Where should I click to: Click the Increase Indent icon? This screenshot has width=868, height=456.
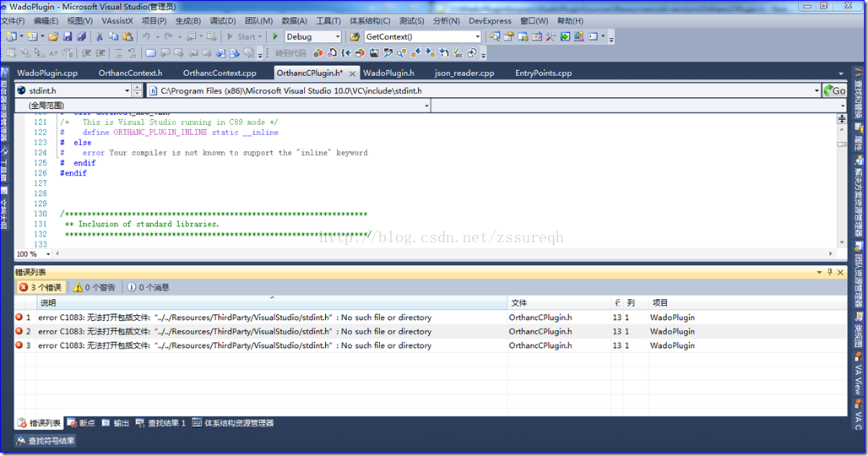click(x=100, y=53)
